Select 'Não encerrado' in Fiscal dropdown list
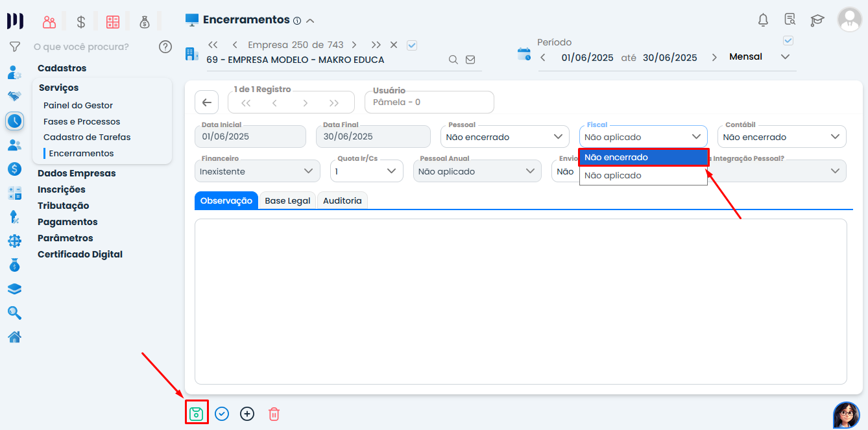 point(642,158)
